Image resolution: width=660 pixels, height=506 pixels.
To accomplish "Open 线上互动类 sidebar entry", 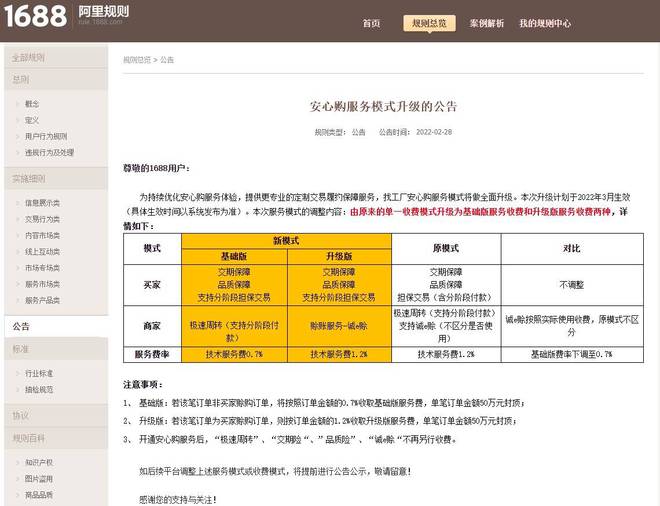I will [42, 252].
